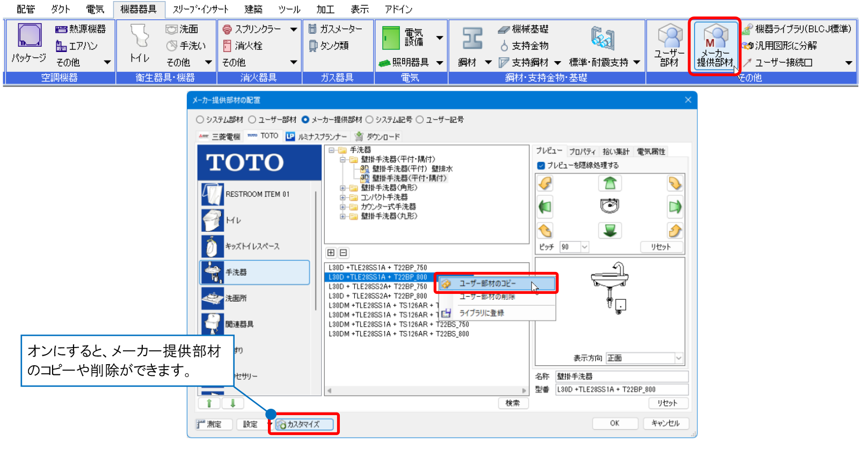
Task: Click the キャンセル button
Action: [x=666, y=423]
